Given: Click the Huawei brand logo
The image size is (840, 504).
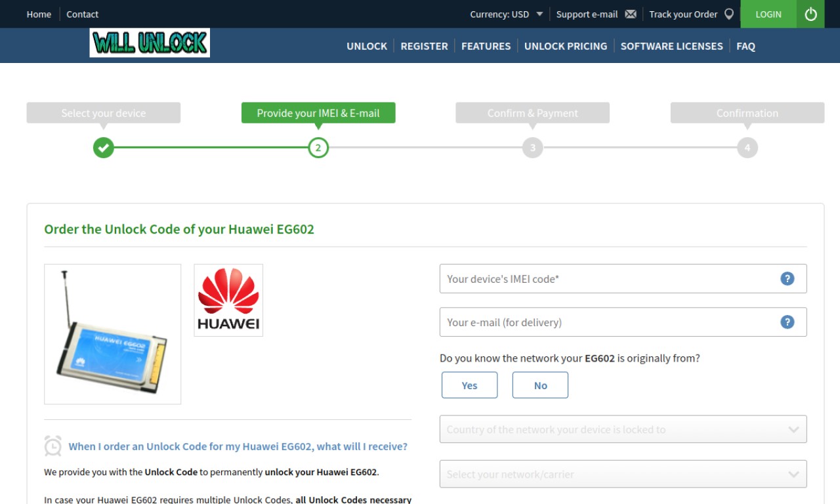Looking at the screenshot, I should pos(228,300).
